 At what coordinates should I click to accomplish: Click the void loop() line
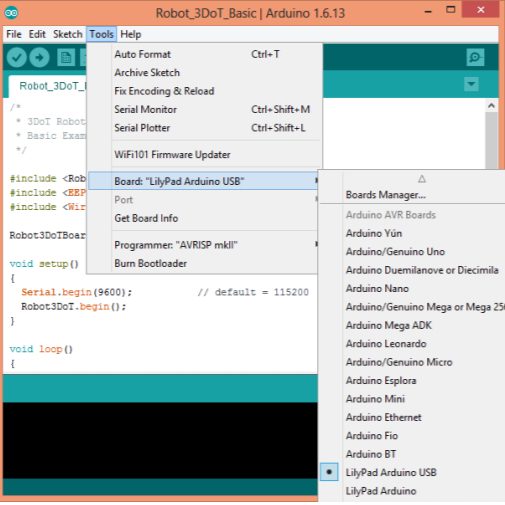coord(41,349)
